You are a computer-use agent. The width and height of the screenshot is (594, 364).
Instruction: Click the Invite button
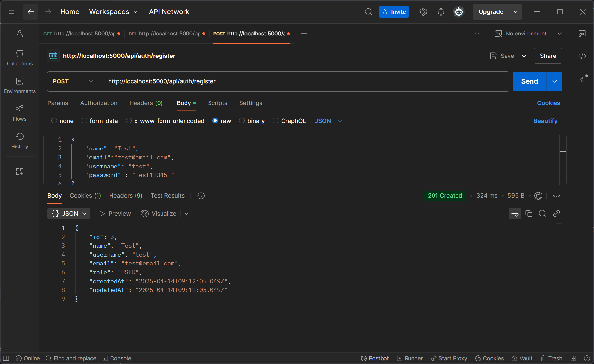pyautogui.click(x=394, y=12)
